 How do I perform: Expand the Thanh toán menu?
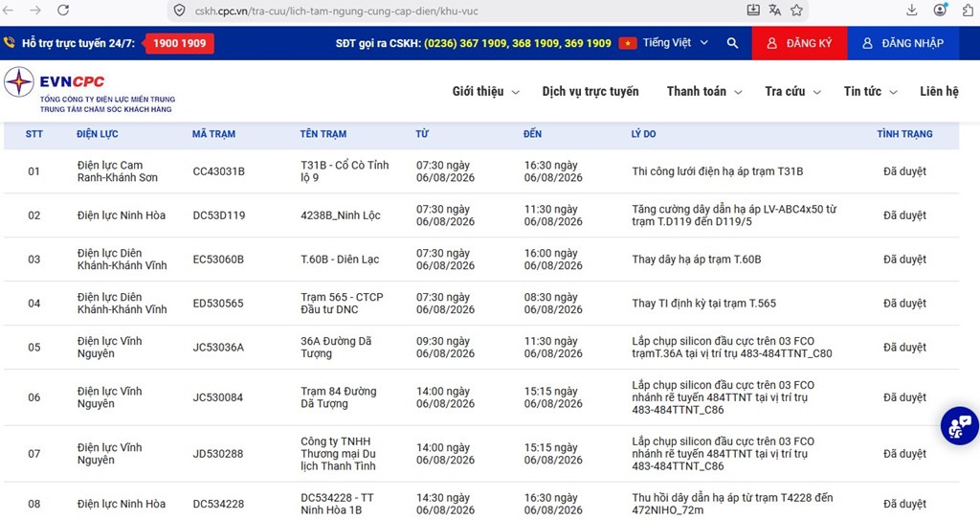[704, 91]
